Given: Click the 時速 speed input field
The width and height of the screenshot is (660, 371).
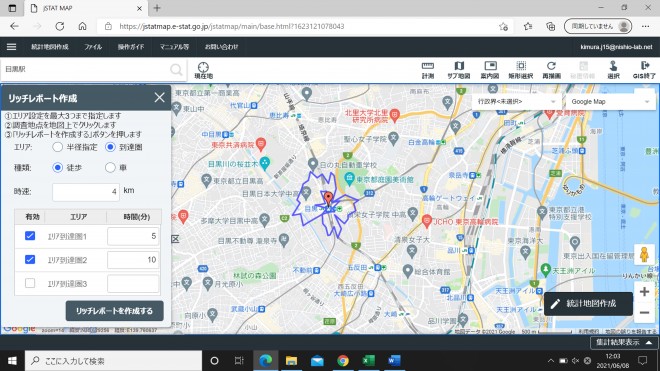Looking at the screenshot, I should (86, 192).
